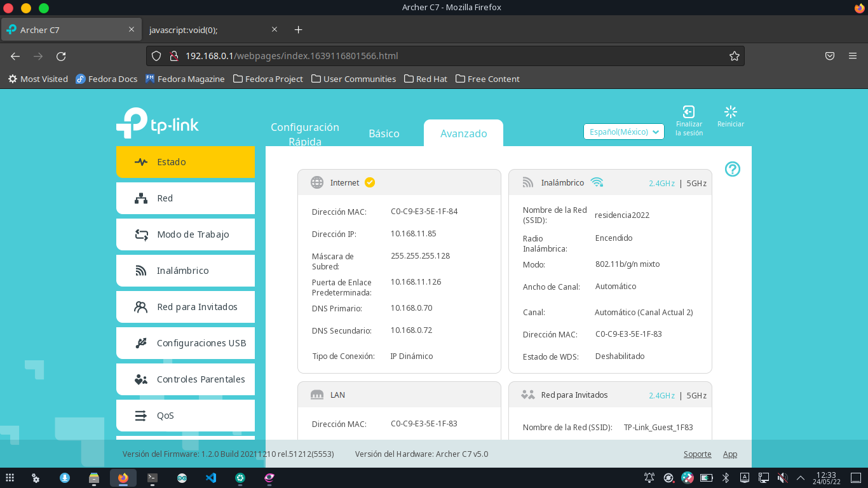Click the gateway value 10.168.11.126
This screenshot has height=488, width=868.
[416, 281]
